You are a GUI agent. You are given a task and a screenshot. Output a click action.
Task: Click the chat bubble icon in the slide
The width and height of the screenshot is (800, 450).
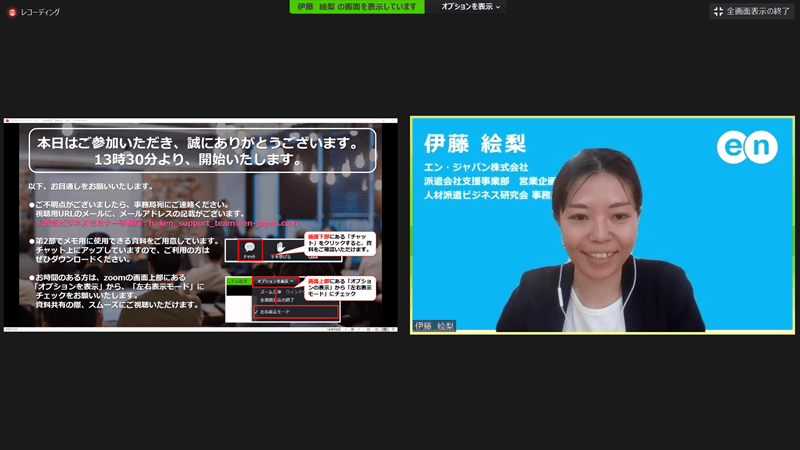(249, 251)
